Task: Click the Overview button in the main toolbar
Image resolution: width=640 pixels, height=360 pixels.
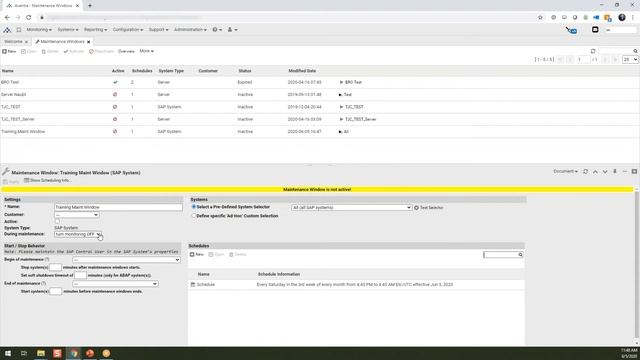Action: (126, 51)
